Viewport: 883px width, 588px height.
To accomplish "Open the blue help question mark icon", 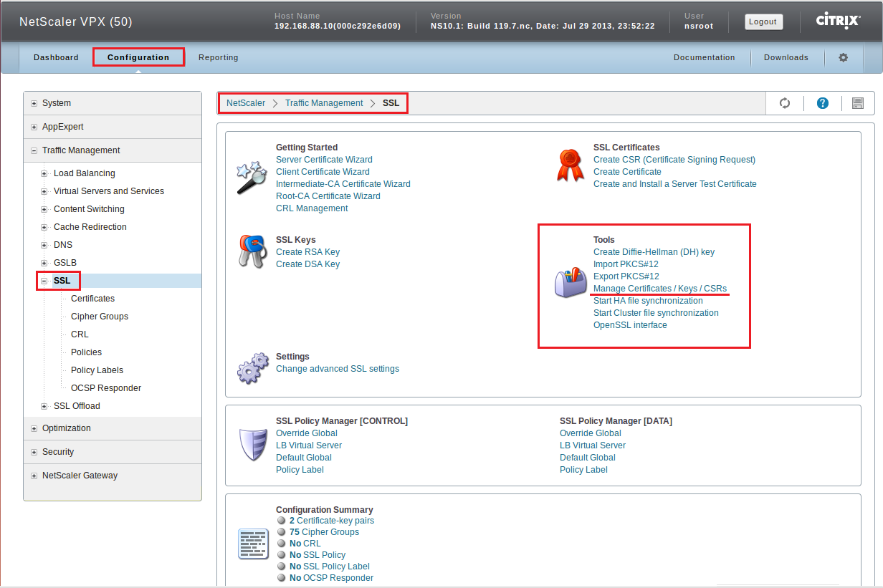I will pos(823,103).
